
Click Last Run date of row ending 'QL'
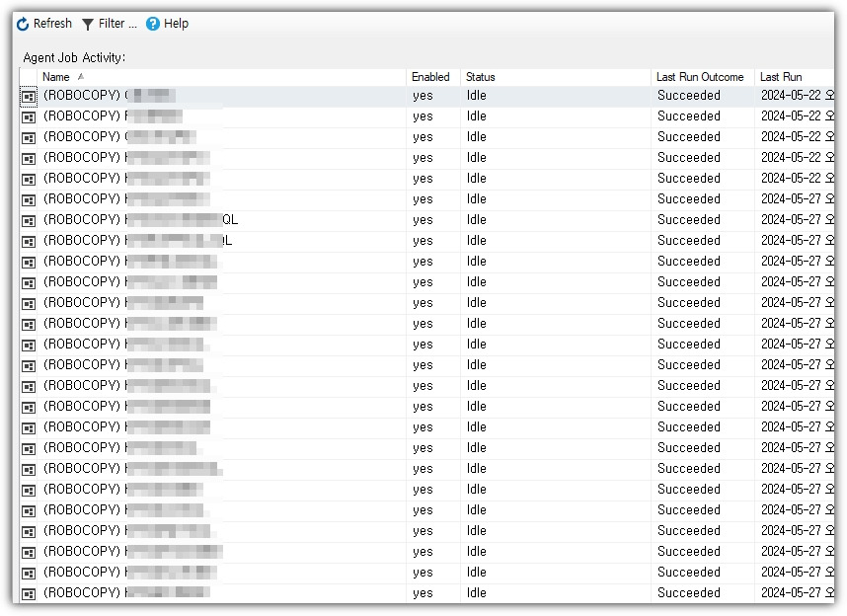click(x=798, y=220)
